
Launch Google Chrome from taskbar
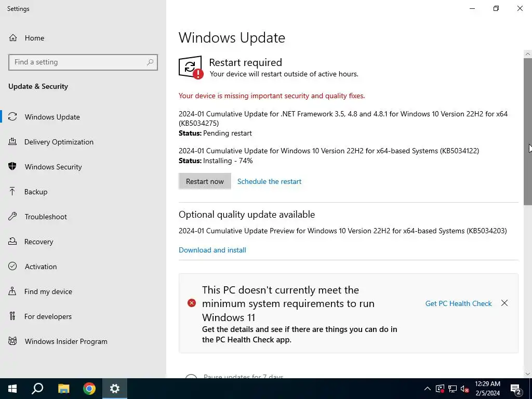(89, 389)
